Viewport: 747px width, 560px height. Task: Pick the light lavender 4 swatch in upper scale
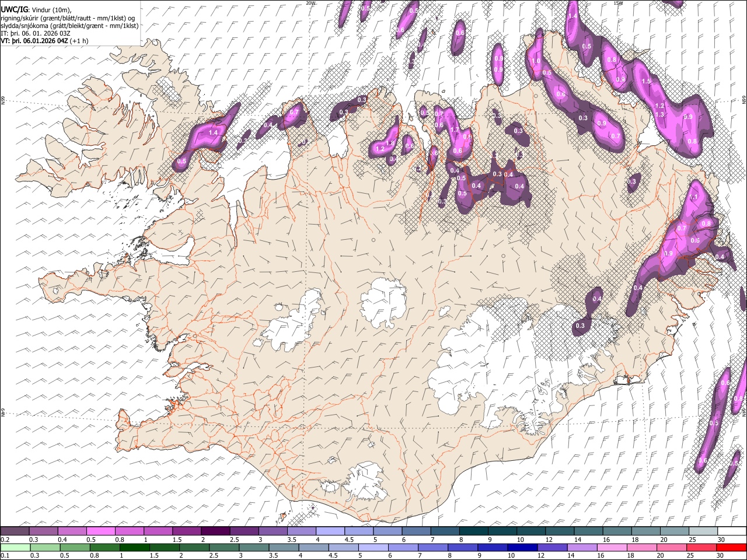(330, 531)
